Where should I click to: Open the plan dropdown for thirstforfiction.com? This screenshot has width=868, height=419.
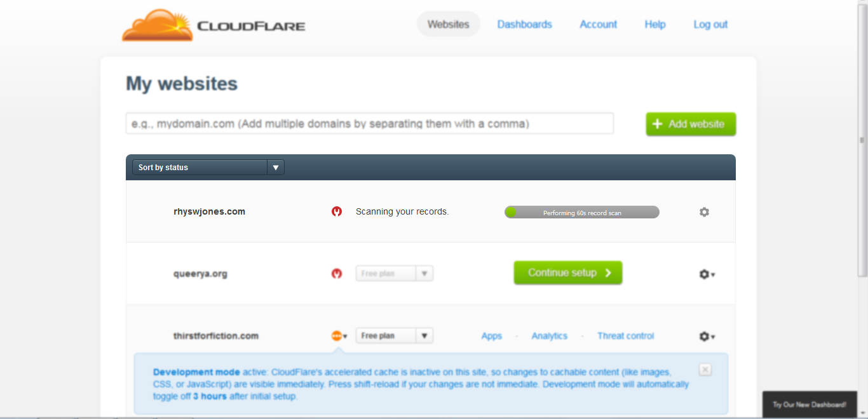[x=395, y=336]
